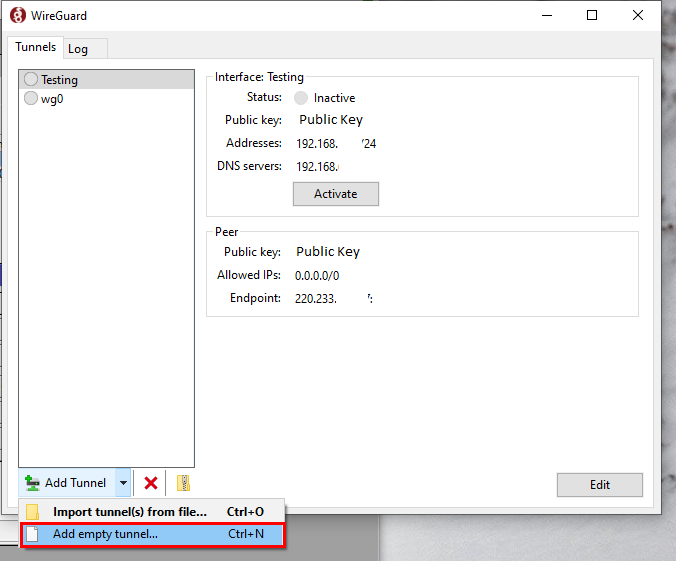
Task: Click the Activate button
Action: 336,194
